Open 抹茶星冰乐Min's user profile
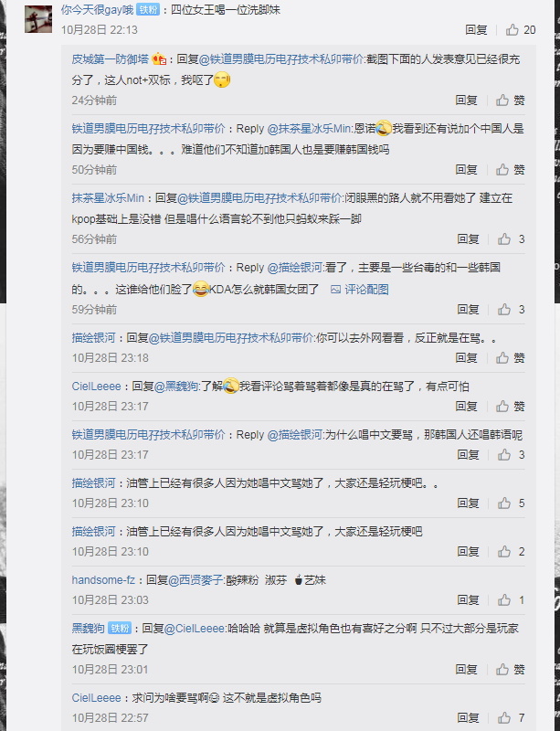Screen dimensions: 560x731 coord(108,198)
